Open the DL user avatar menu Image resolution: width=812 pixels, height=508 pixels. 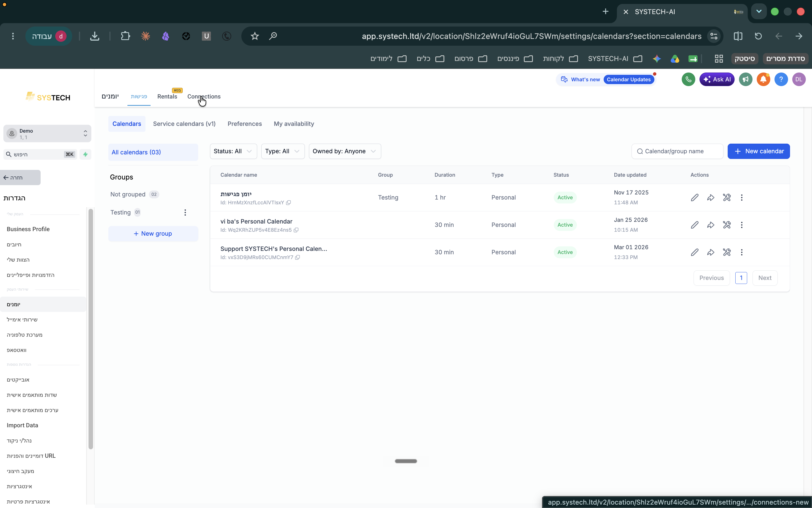coord(799,80)
